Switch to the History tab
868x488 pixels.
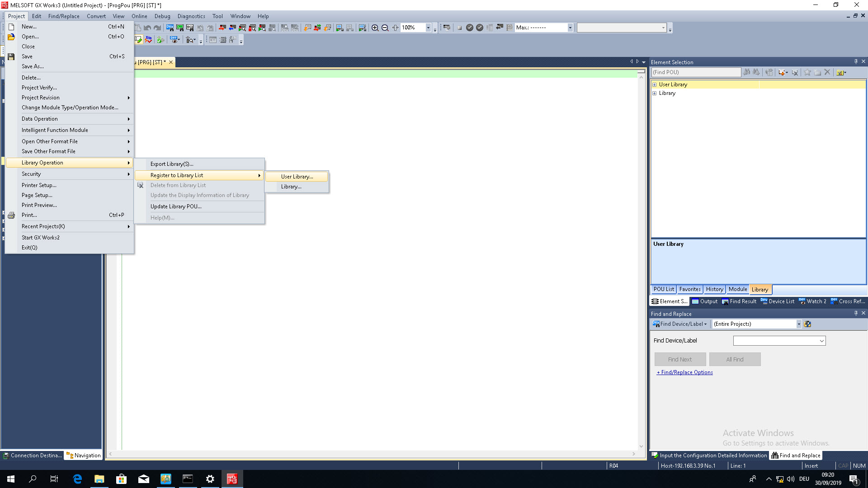pos(714,289)
